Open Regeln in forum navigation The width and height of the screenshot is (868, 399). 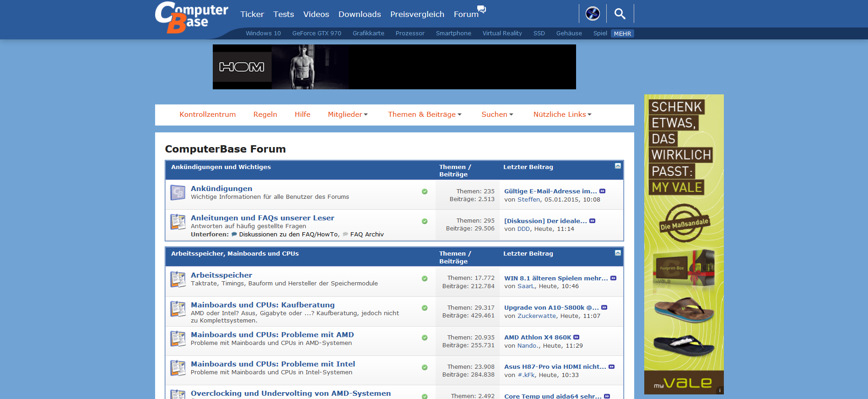point(265,115)
